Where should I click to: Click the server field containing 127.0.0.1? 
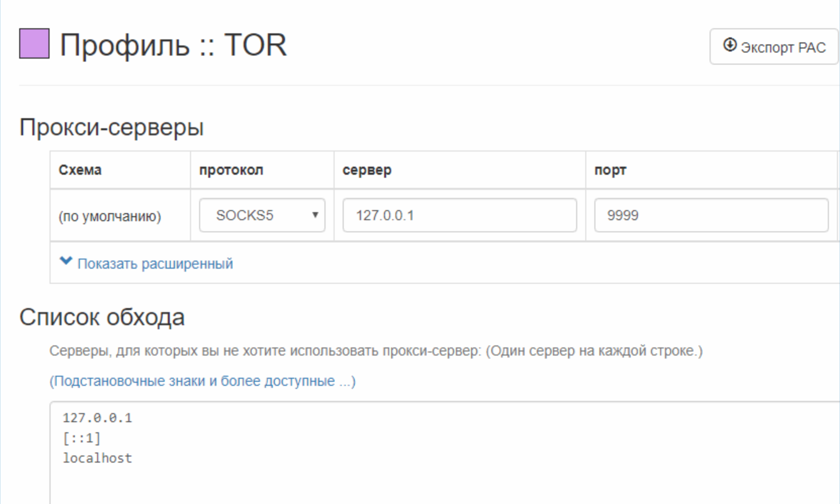coord(459,215)
